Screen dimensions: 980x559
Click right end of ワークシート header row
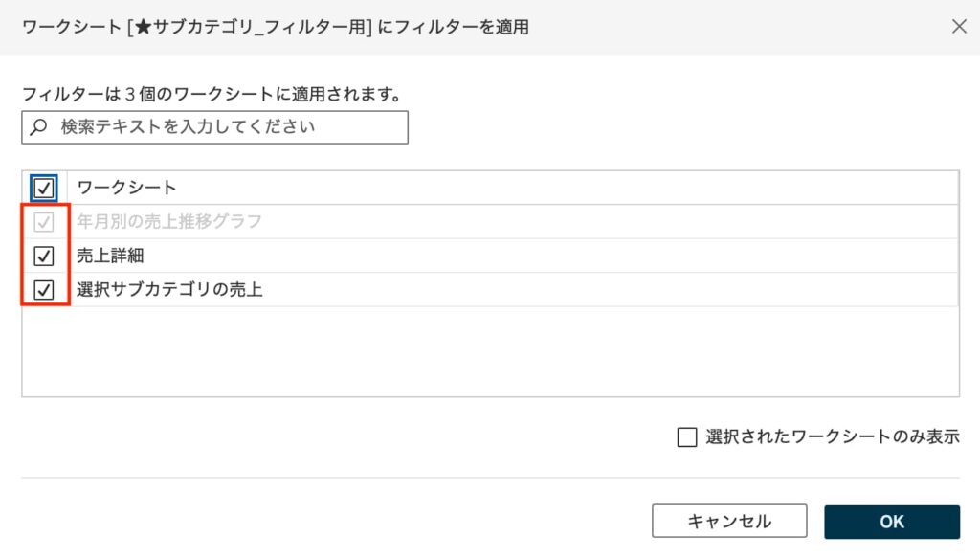click(919, 188)
